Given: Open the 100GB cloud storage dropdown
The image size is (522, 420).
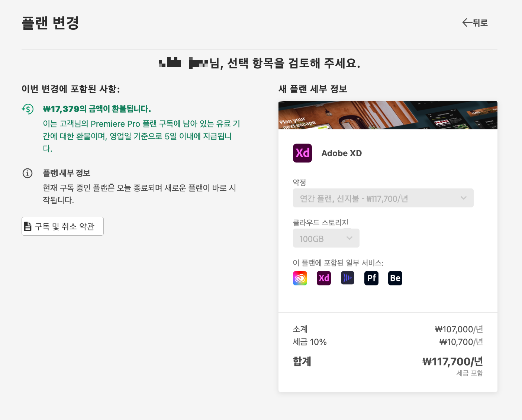Looking at the screenshot, I should [x=326, y=238].
